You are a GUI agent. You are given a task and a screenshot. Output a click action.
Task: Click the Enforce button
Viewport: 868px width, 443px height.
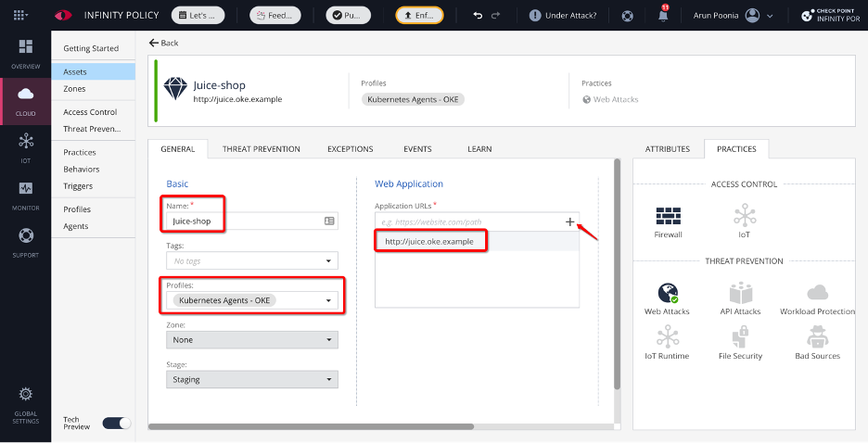419,16
